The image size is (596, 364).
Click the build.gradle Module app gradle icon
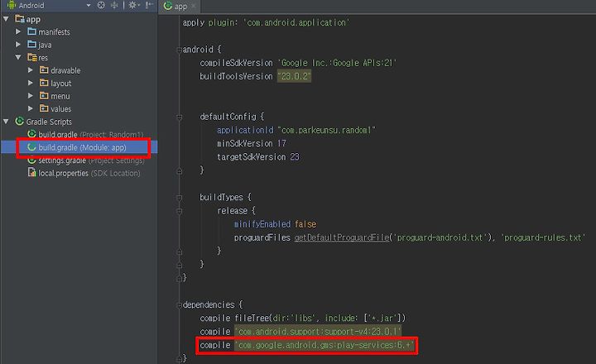click(32, 147)
